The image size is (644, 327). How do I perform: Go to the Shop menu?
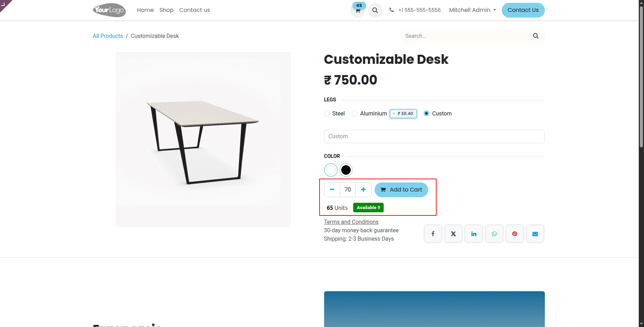(x=166, y=10)
